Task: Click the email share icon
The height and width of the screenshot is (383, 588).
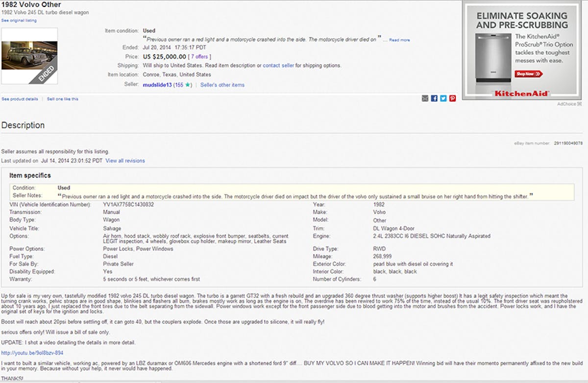Action: pos(425,99)
